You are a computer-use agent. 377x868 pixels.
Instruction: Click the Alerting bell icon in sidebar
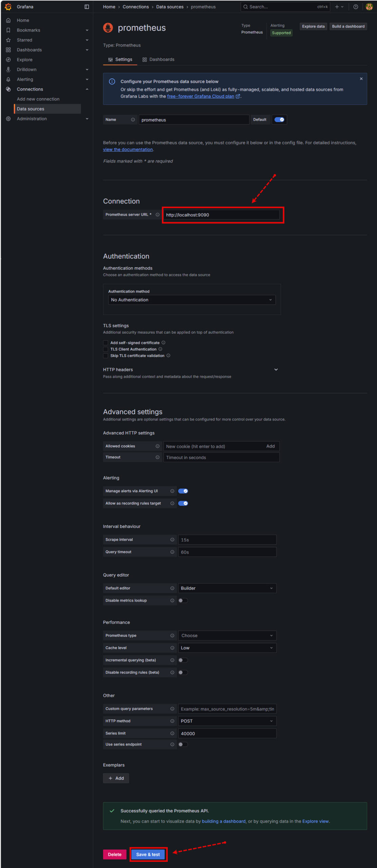8,79
